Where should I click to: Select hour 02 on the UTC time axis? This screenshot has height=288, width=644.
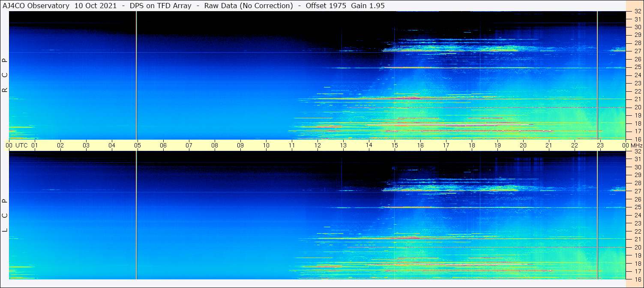pyautogui.click(x=60, y=145)
